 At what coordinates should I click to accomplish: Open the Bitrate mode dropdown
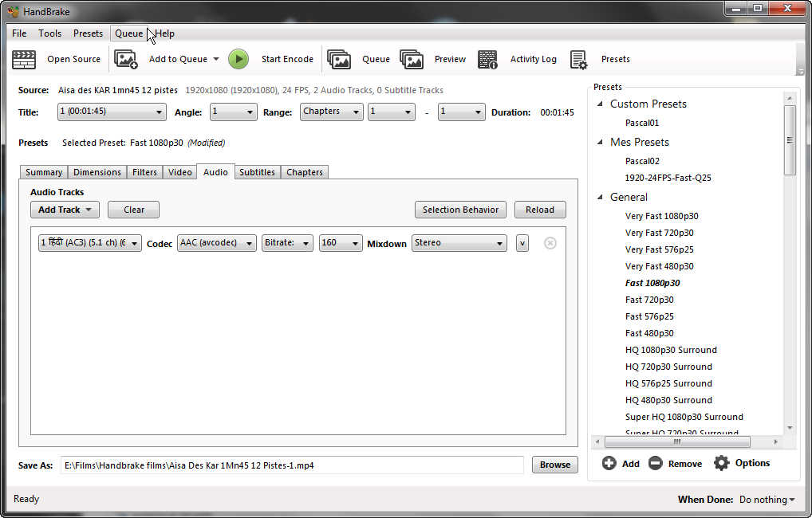pos(287,243)
